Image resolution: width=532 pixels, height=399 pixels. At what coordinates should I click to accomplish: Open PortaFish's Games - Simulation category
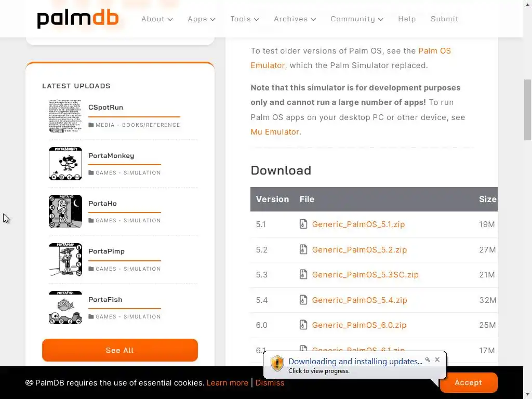(x=128, y=316)
